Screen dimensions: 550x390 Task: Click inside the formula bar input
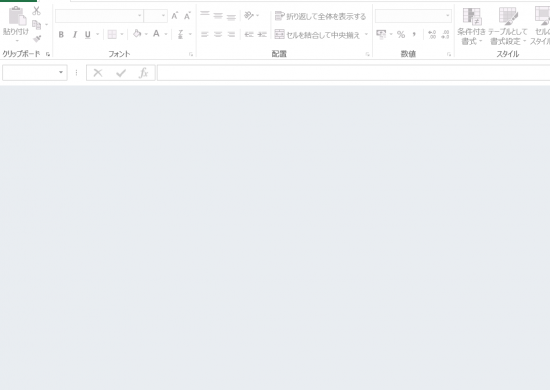point(354,73)
